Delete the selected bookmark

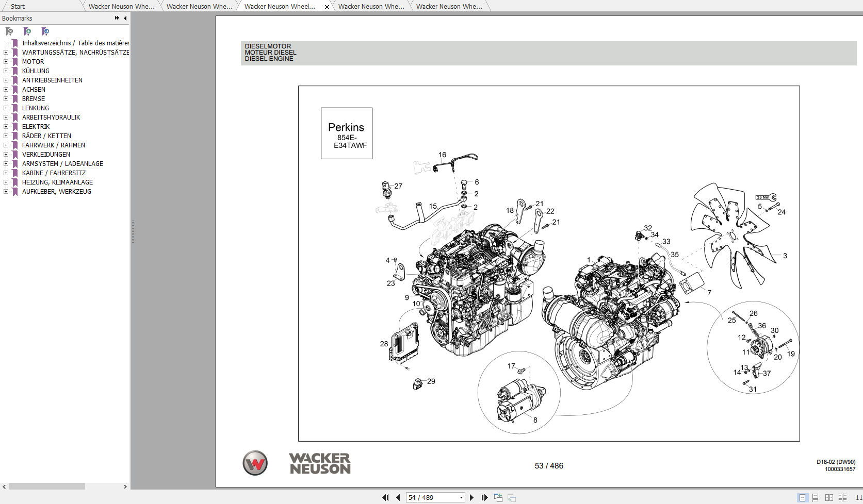point(9,31)
